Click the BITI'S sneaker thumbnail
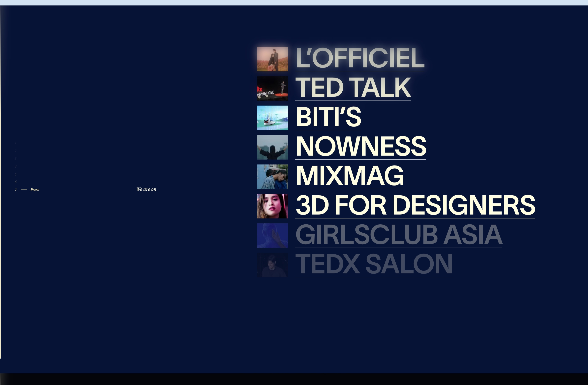The height and width of the screenshot is (385, 588). pos(273,118)
